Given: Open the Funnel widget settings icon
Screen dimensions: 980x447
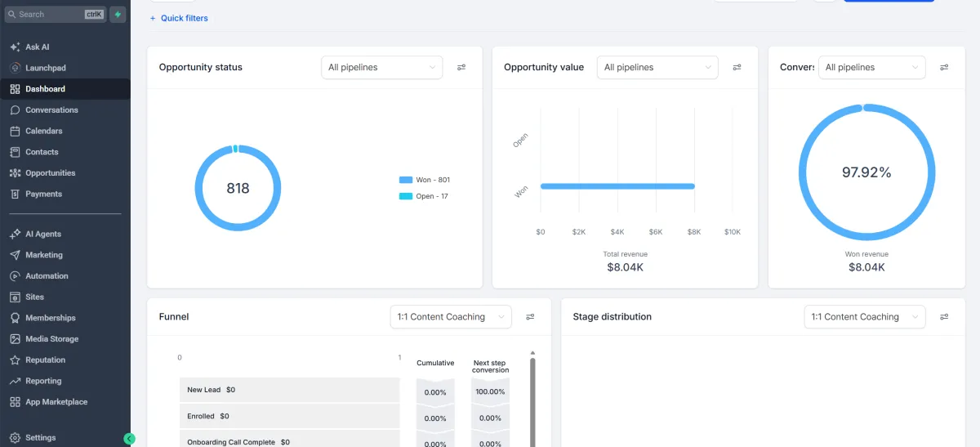Looking at the screenshot, I should click(x=530, y=317).
